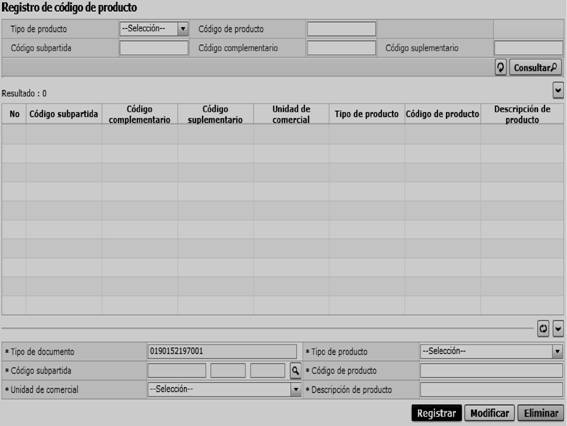Viewport: 567px width, 426px height.
Task: Open the top Tipo de producto dropdown
Action: click(154, 29)
